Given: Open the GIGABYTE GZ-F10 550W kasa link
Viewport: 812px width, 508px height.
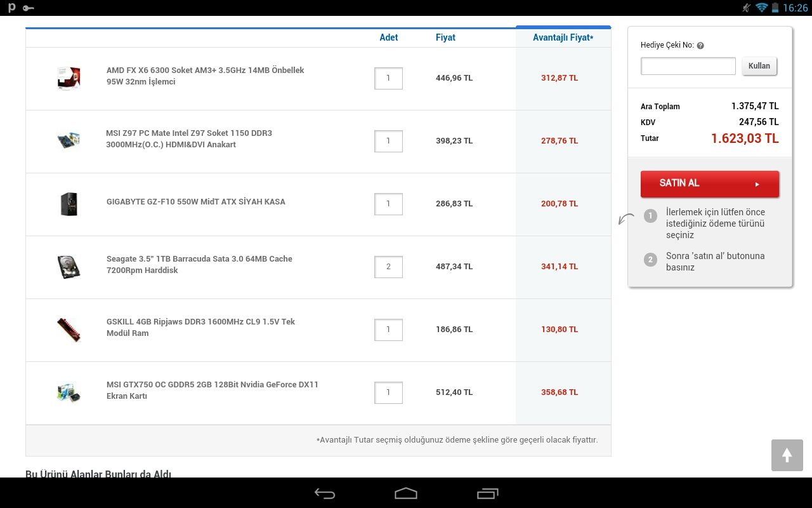Looking at the screenshot, I should click(x=196, y=202).
